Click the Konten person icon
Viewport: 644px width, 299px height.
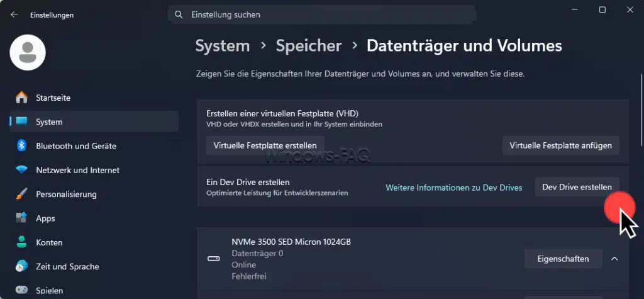tap(21, 242)
